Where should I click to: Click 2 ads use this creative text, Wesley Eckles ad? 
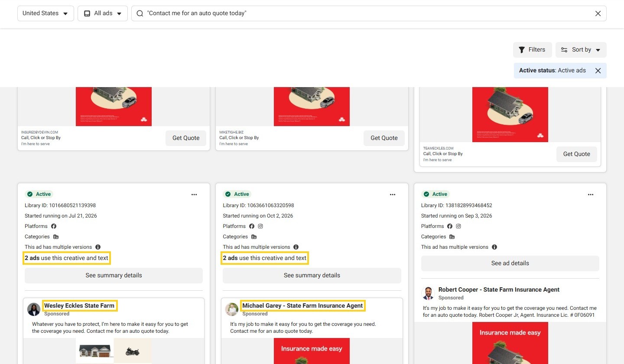(x=66, y=258)
